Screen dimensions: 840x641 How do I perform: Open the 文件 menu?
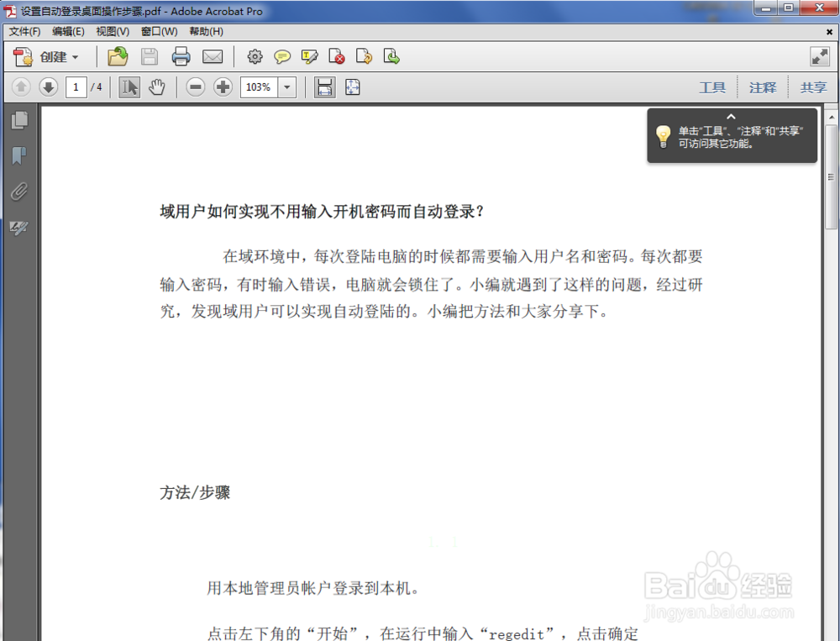tap(23, 31)
